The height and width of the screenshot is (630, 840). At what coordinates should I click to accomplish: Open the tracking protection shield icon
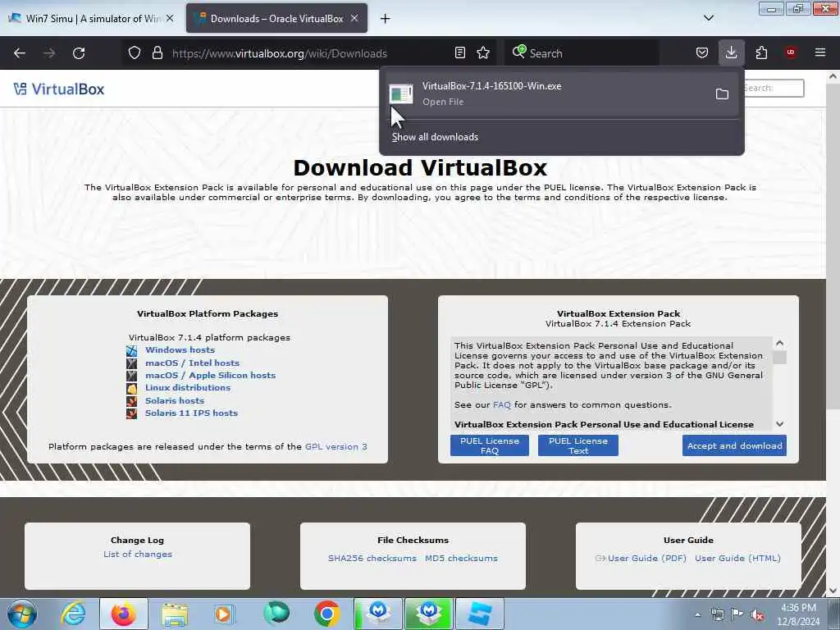135,53
